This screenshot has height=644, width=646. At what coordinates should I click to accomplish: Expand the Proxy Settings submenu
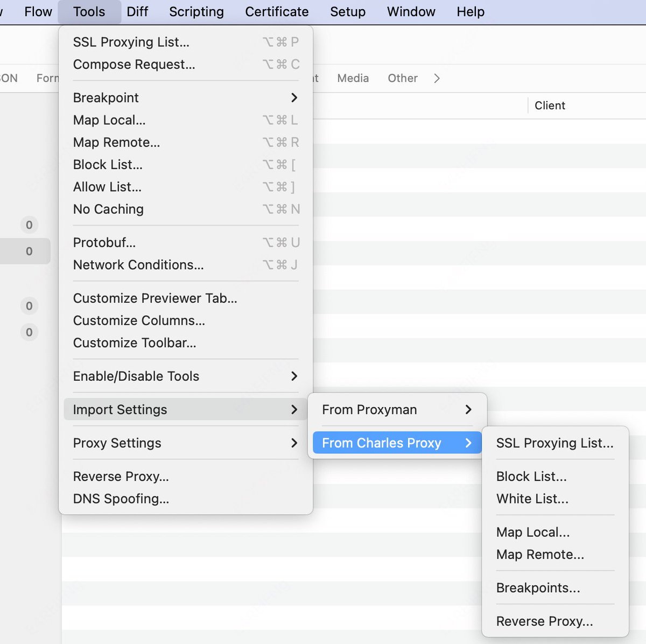point(186,443)
